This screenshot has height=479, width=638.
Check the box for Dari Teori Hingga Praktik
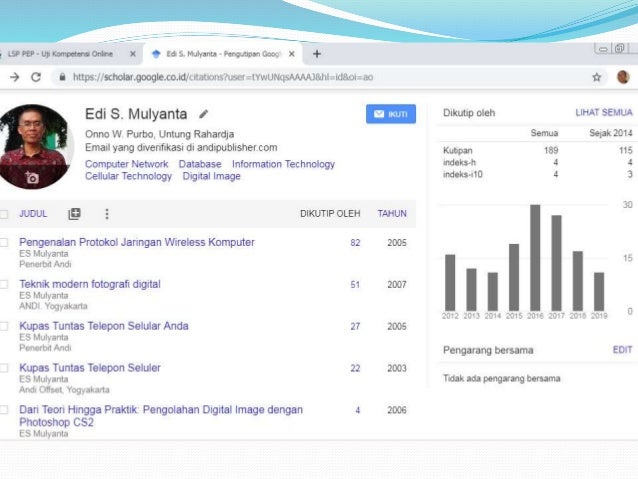coord(4,410)
